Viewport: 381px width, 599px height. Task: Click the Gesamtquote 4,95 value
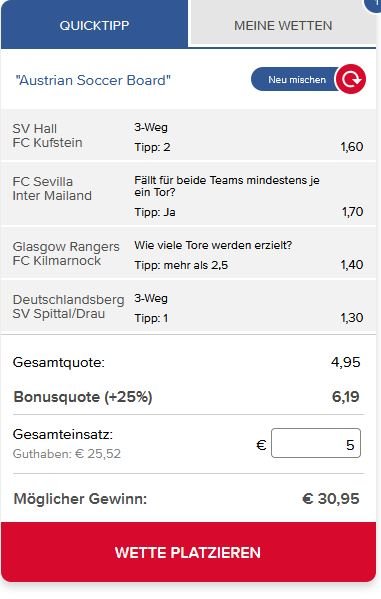[345, 362]
